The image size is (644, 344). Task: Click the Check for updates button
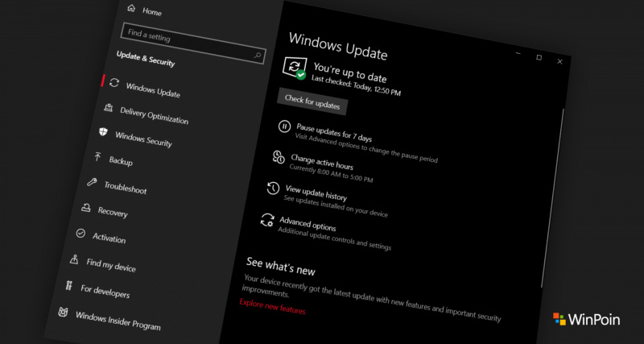(312, 102)
